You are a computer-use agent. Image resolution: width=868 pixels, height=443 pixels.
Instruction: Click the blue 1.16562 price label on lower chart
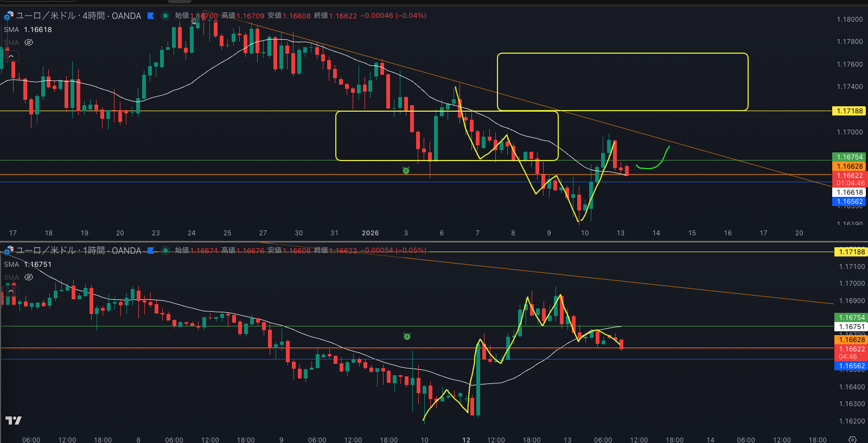[x=850, y=366]
